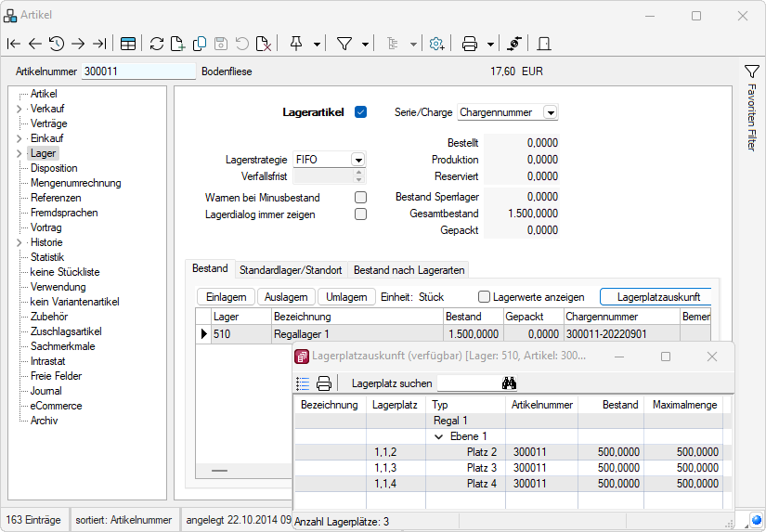Viewport: 766px width, 532px height.
Task: Open Serie/Charge Chargennummer dropdown
Action: click(x=550, y=112)
